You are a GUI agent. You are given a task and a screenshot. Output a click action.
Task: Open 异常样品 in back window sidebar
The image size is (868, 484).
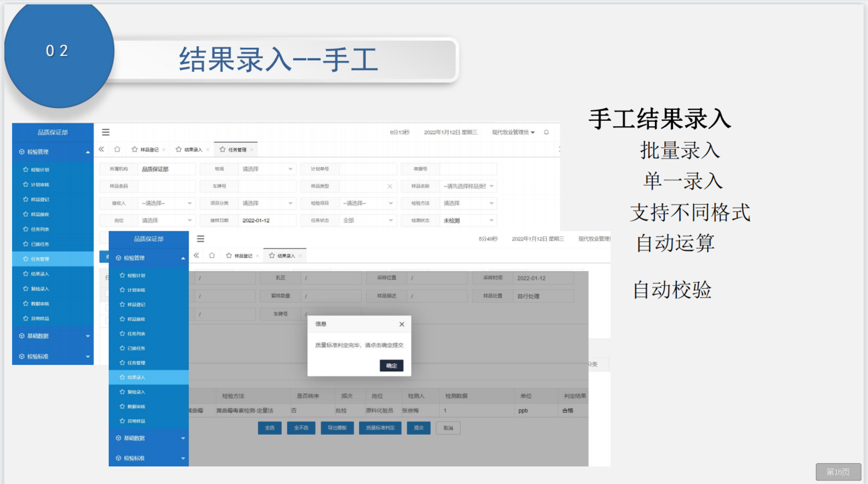53,319
